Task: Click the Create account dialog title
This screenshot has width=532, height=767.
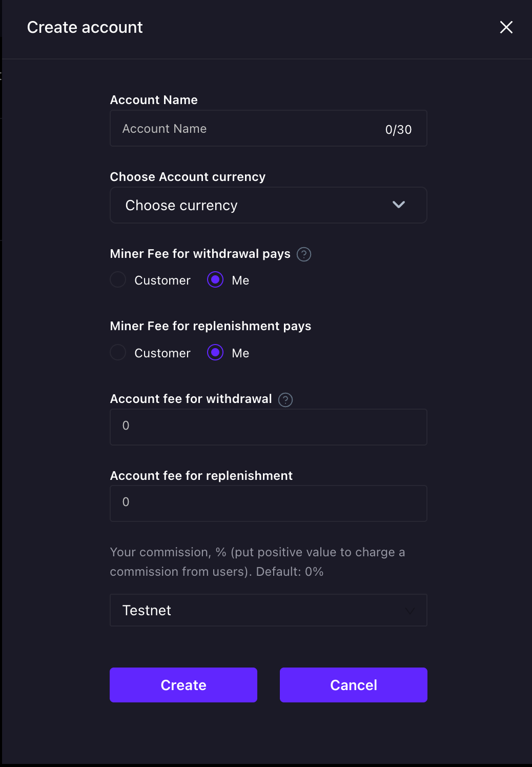Action: click(85, 27)
